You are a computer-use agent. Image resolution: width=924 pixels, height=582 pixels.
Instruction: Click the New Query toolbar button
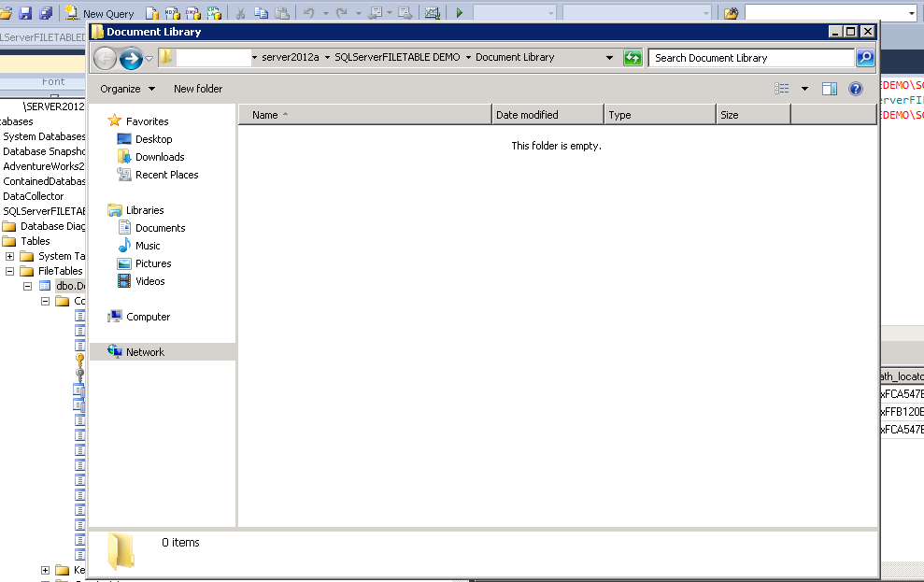[x=99, y=13]
